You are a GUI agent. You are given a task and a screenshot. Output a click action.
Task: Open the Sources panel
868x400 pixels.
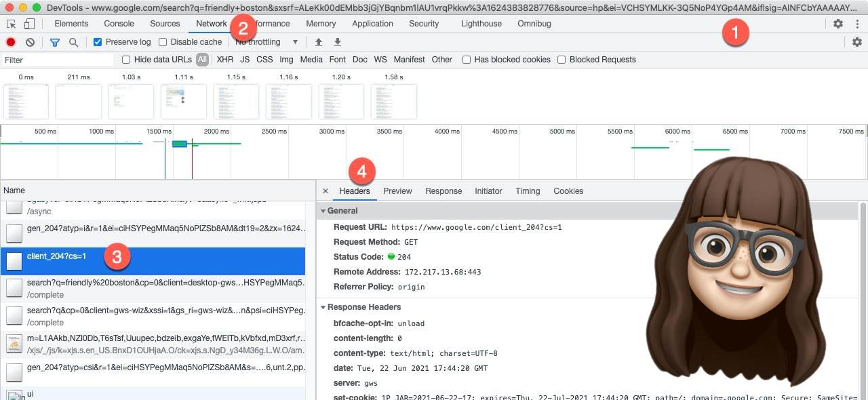click(x=165, y=24)
